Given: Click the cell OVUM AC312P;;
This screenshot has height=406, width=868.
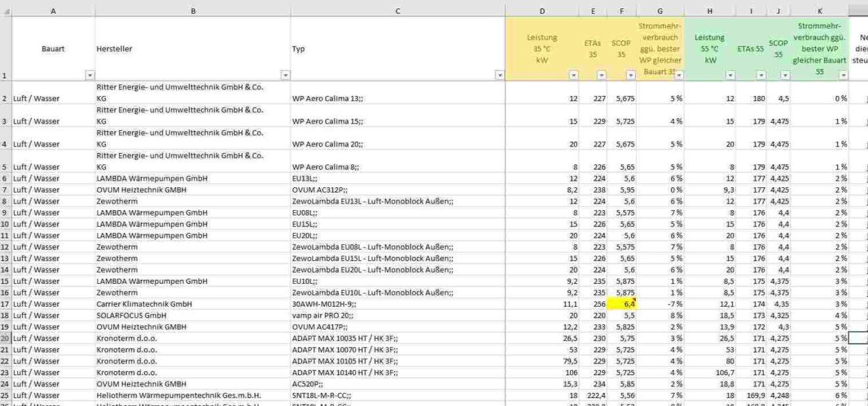Looking at the screenshot, I should tap(398, 190).
